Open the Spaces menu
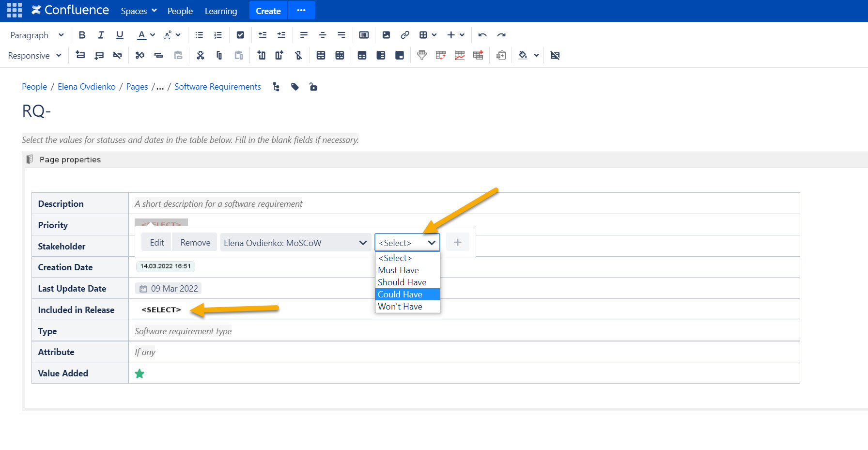 pyautogui.click(x=139, y=10)
